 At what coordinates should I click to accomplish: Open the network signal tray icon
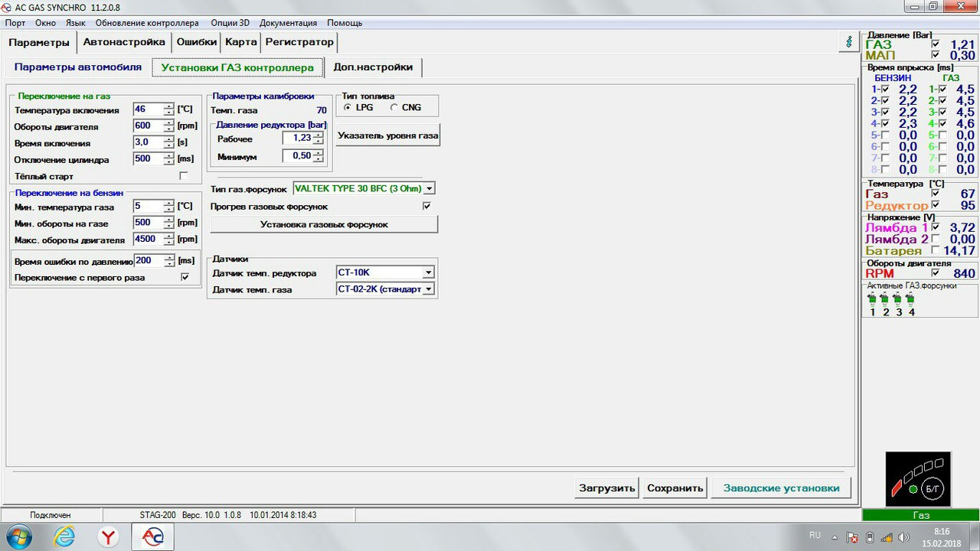(x=887, y=536)
